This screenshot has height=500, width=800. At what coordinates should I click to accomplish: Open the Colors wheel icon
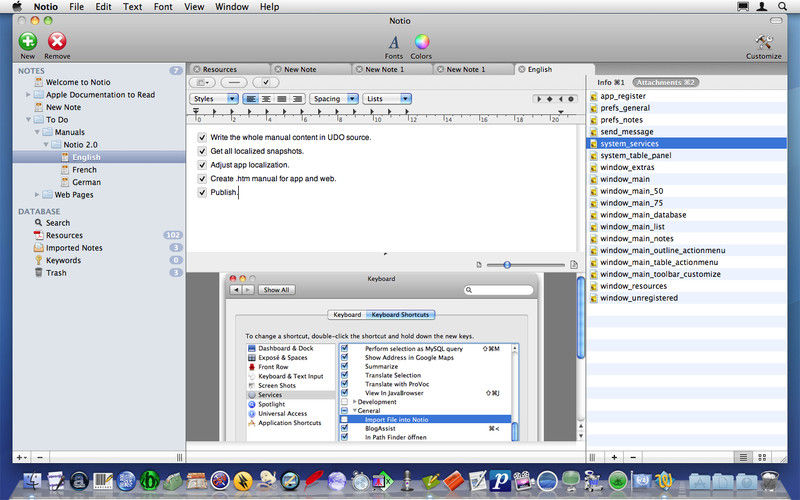pyautogui.click(x=421, y=42)
